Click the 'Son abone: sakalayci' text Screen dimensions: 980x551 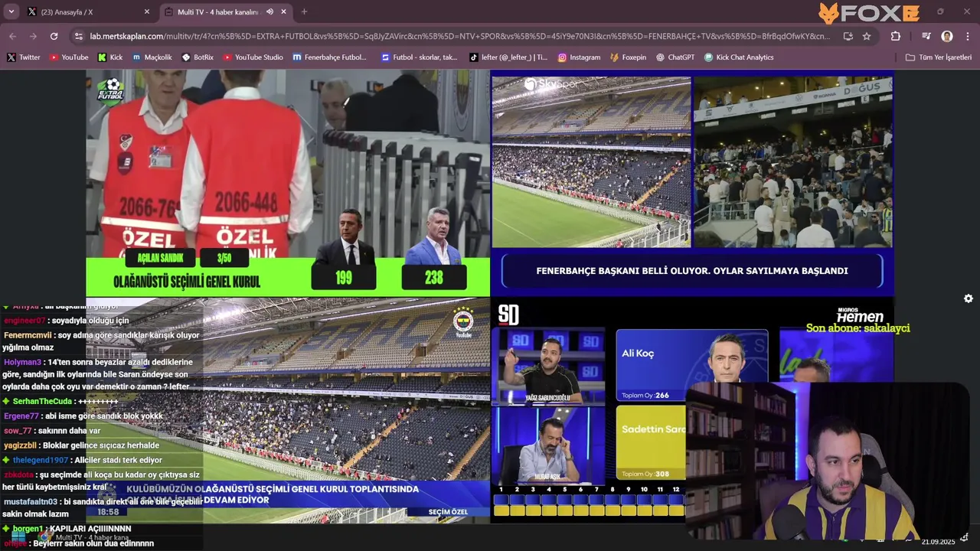coord(857,328)
